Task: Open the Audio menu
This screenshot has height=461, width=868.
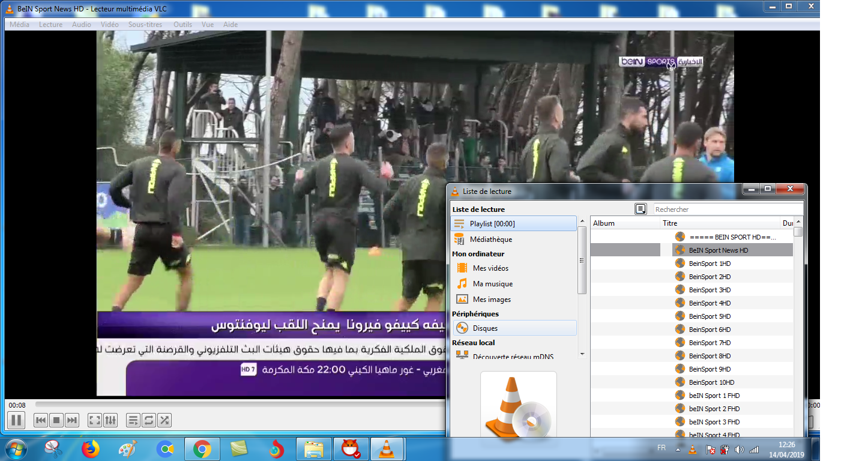Action: coord(82,25)
